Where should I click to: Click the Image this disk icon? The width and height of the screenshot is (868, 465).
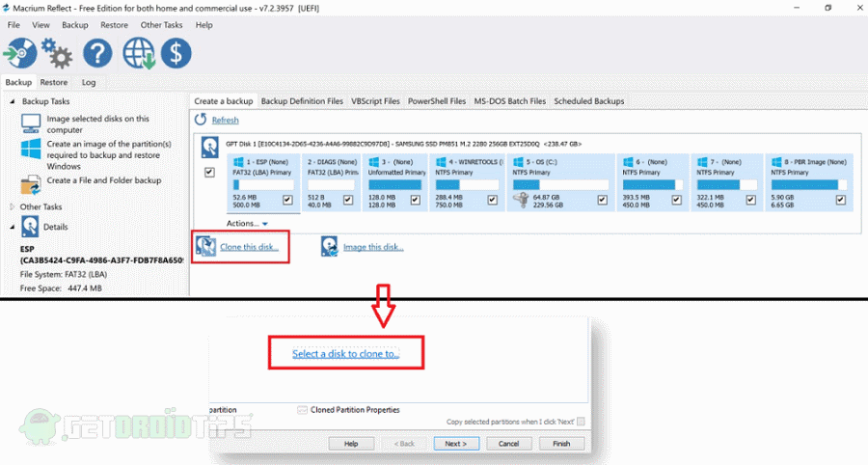(x=330, y=246)
